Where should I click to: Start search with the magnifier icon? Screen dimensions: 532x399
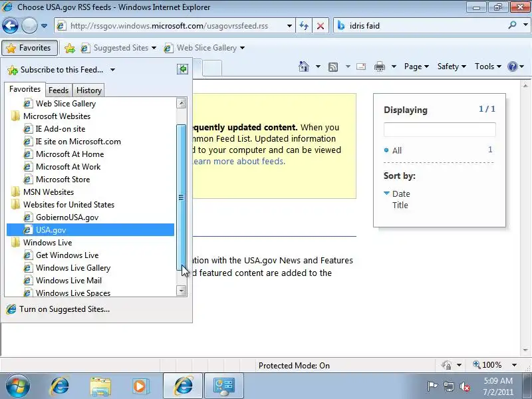pyautogui.click(x=513, y=25)
